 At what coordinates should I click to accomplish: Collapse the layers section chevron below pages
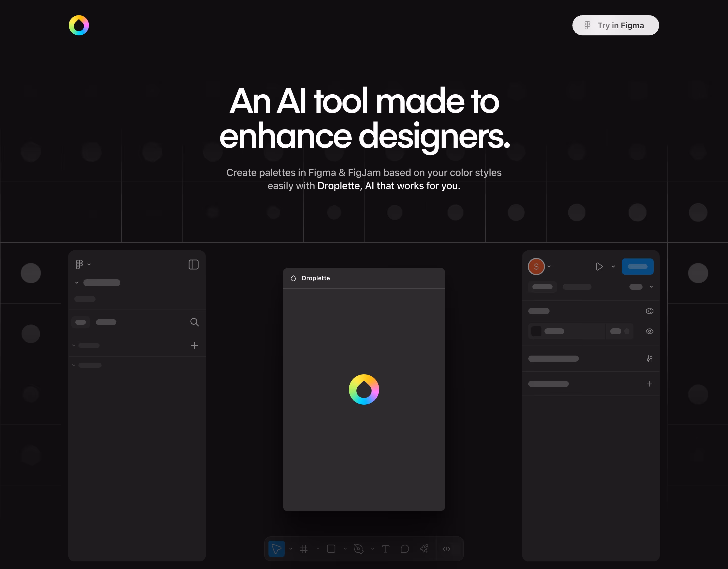pyautogui.click(x=74, y=365)
